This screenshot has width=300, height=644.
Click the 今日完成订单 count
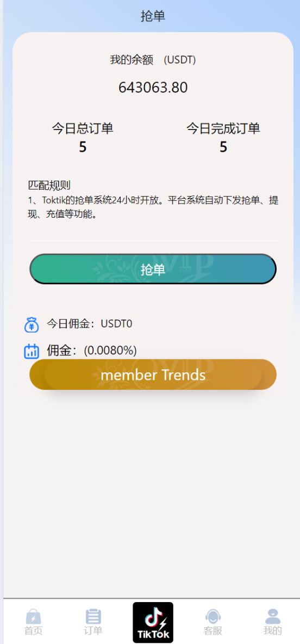tap(223, 147)
